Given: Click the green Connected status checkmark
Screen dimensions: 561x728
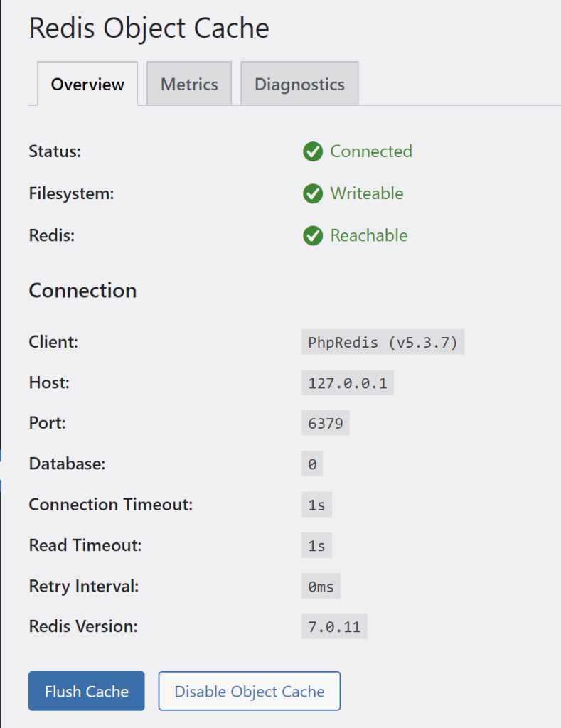Looking at the screenshot, I should [x=313, y=151].
